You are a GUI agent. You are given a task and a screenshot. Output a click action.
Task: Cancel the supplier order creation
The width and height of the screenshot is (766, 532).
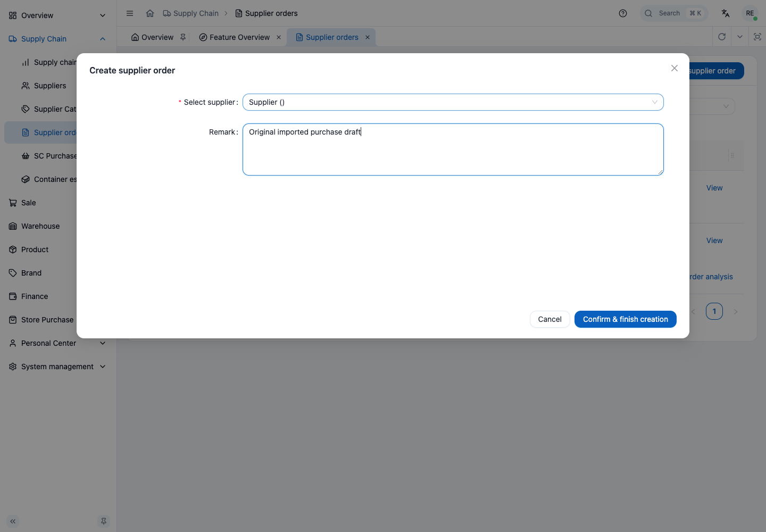tap(550, 319)
